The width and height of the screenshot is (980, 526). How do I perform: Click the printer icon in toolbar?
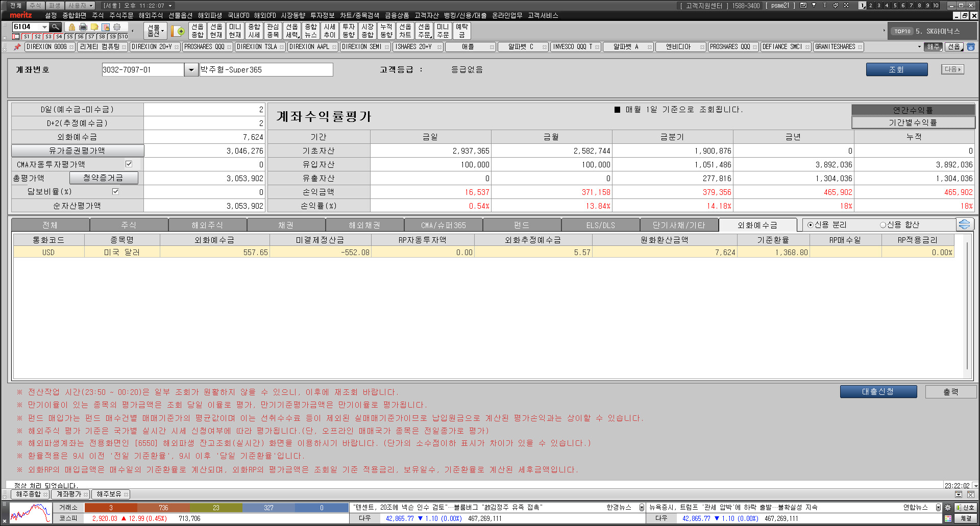point(83,27)
